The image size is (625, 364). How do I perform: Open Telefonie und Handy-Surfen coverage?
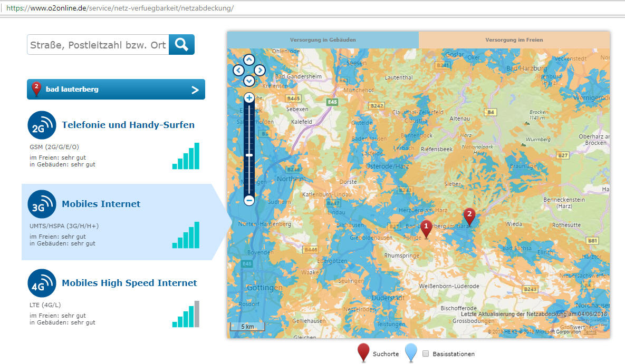coord(128,125)
